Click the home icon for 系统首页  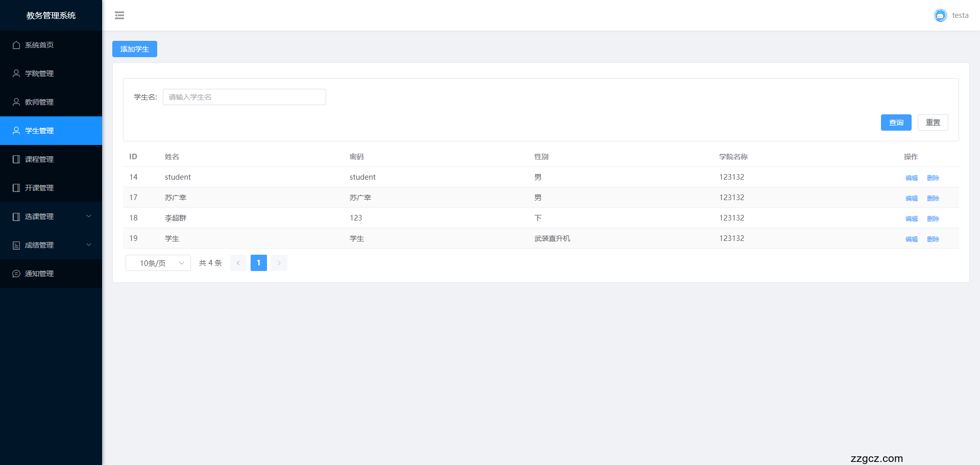pyautogui.click(x=16, y=45)
